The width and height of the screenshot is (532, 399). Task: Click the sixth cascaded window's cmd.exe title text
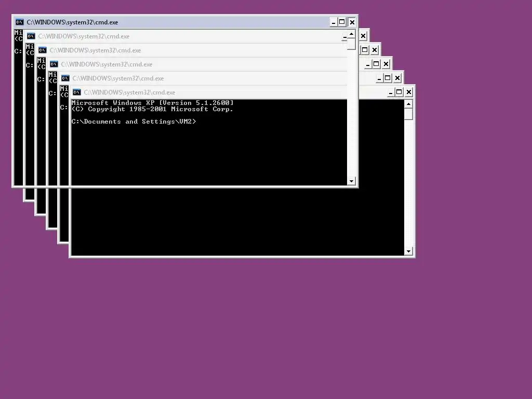[x=129, y=92]
